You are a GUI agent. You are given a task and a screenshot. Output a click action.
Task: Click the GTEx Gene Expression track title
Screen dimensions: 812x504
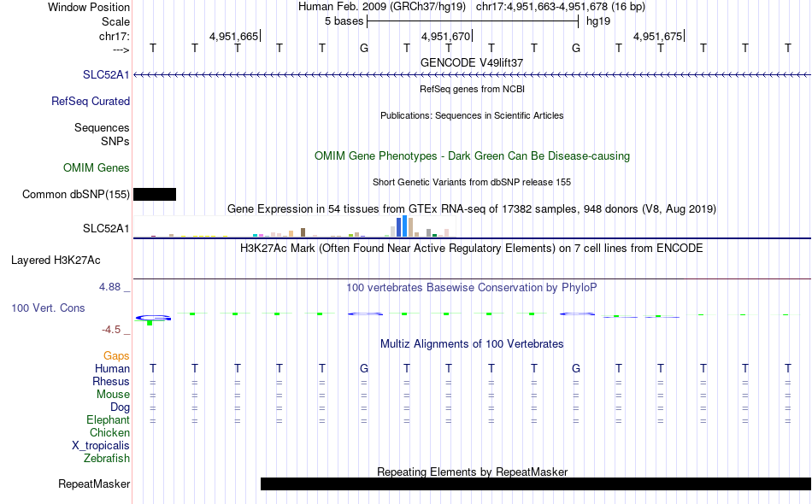coord(472,209)
